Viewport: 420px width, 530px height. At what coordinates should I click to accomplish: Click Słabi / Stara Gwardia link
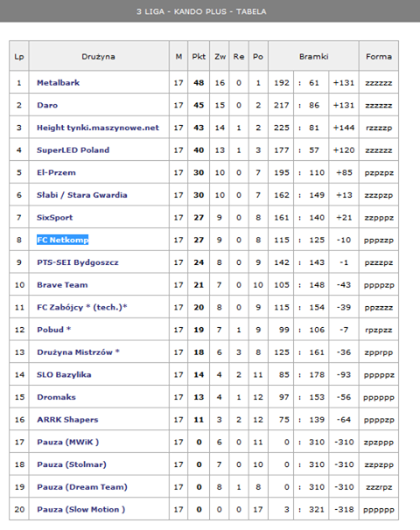(x=82, y=195)
